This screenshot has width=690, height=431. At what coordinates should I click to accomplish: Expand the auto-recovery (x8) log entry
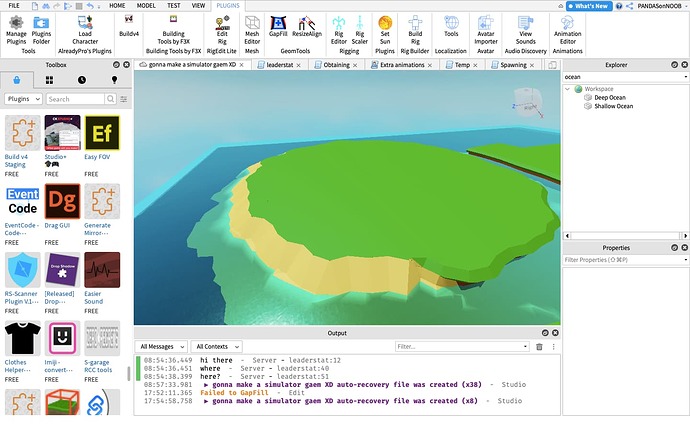click(206, 401)
